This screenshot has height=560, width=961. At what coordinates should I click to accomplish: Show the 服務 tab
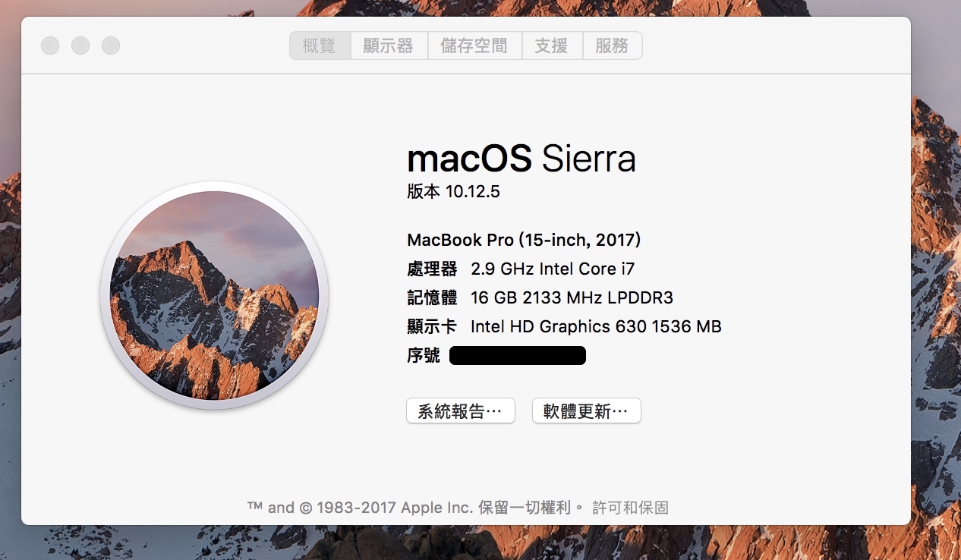612,46
